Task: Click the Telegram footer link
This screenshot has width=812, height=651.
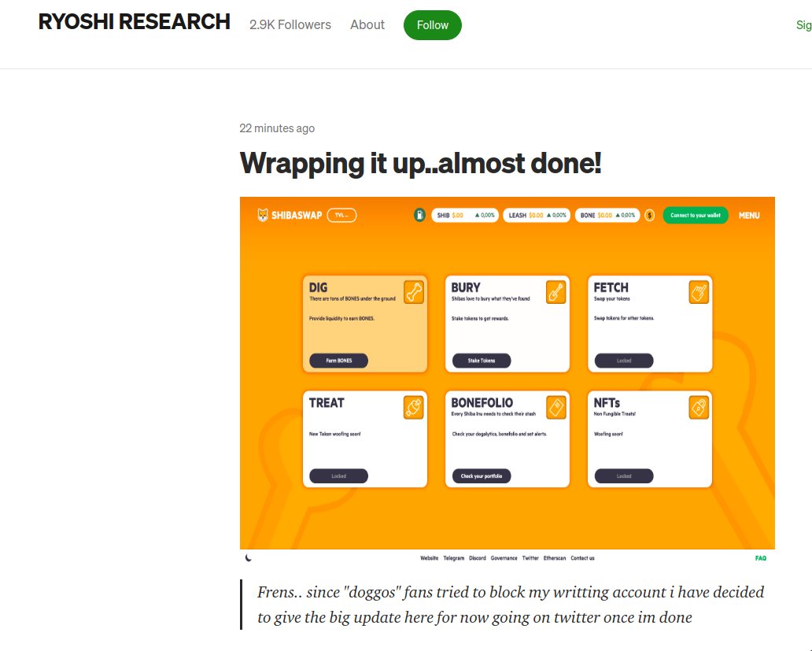Action: 454,558
